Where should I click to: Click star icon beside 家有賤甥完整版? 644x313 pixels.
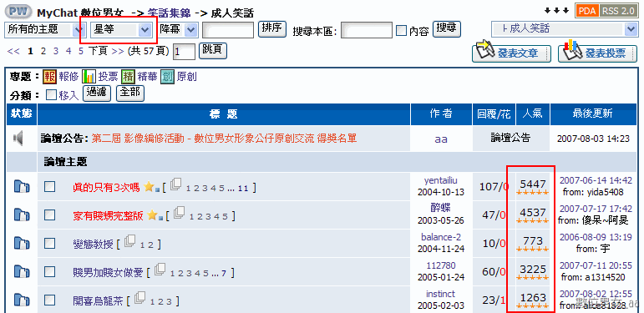(153, 215)
